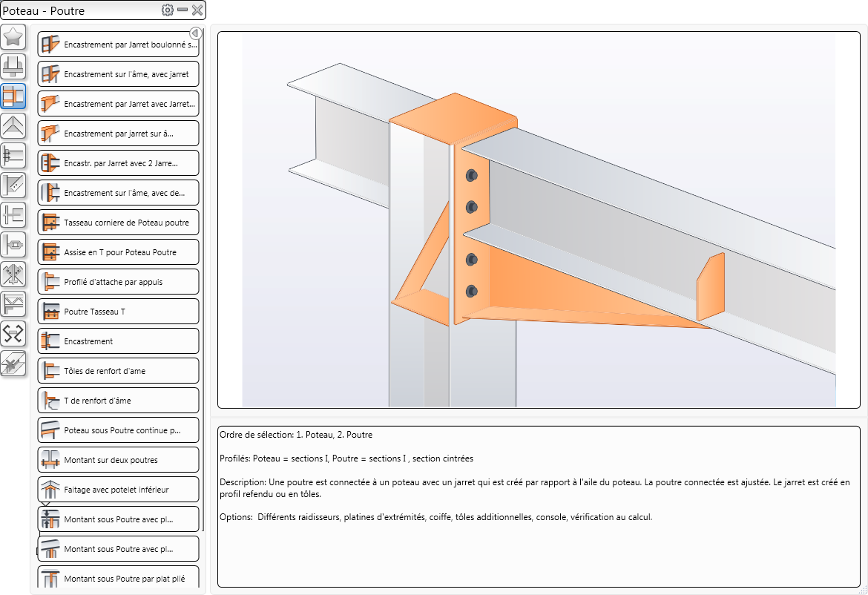
Task: Close the Poteau - Poutre palette
Action: 197,10
